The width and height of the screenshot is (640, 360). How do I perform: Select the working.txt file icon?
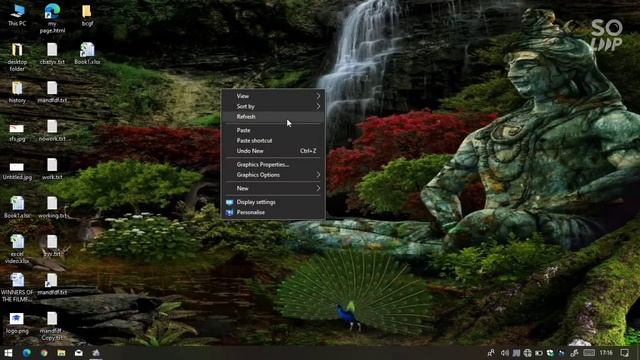[52, 207]
